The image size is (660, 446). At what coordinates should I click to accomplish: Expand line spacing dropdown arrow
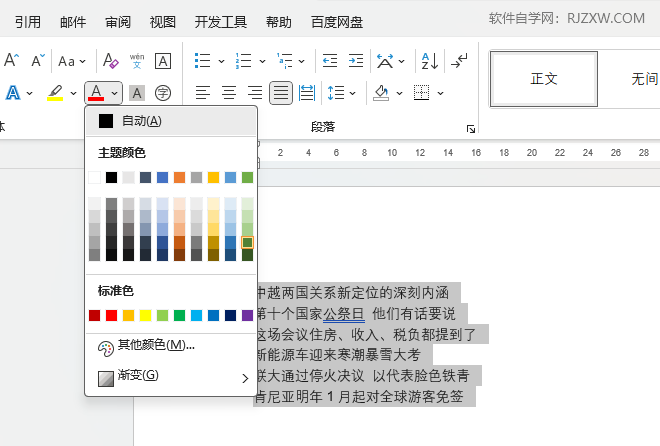point(352,93)
